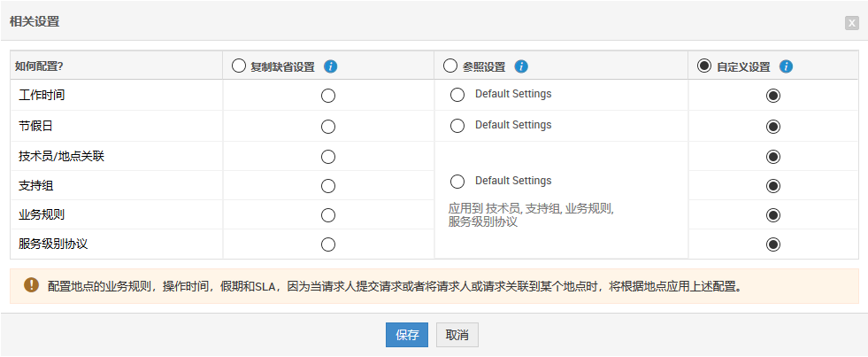Choose copy default for 技术员/地点关联 row
This screenshot has height=357, width=868.
pos(328,157)
